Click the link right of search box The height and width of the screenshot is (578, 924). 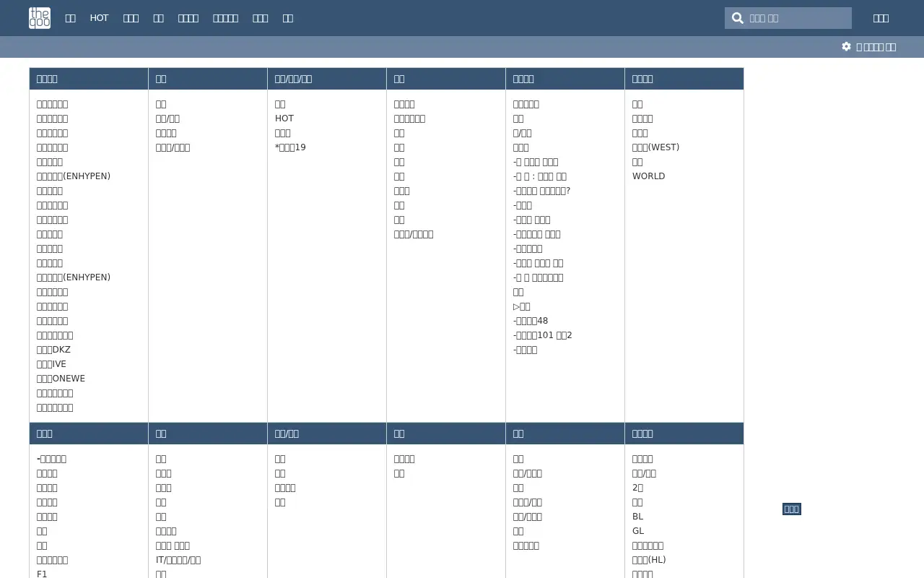(x=881, y=18)
